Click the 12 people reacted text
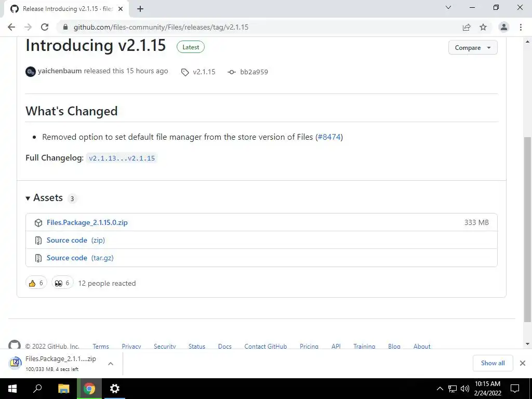Screen dimensions: 532x399 (x=107, y=283)
